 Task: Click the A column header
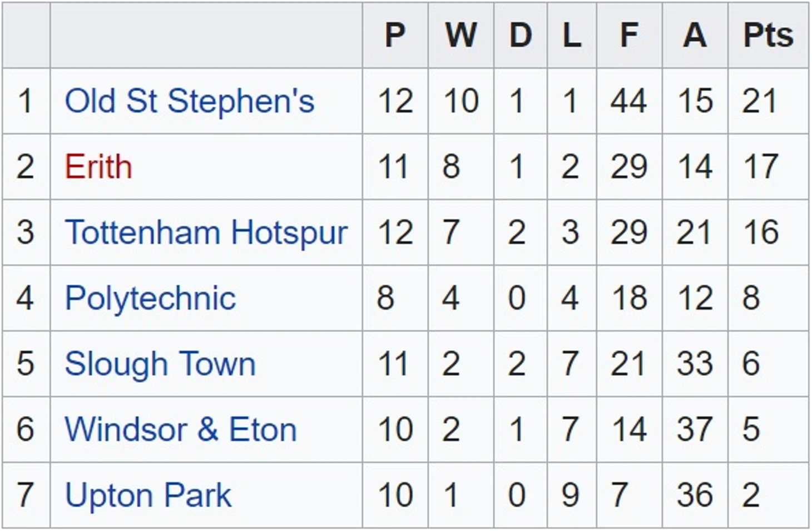point(695,36)
